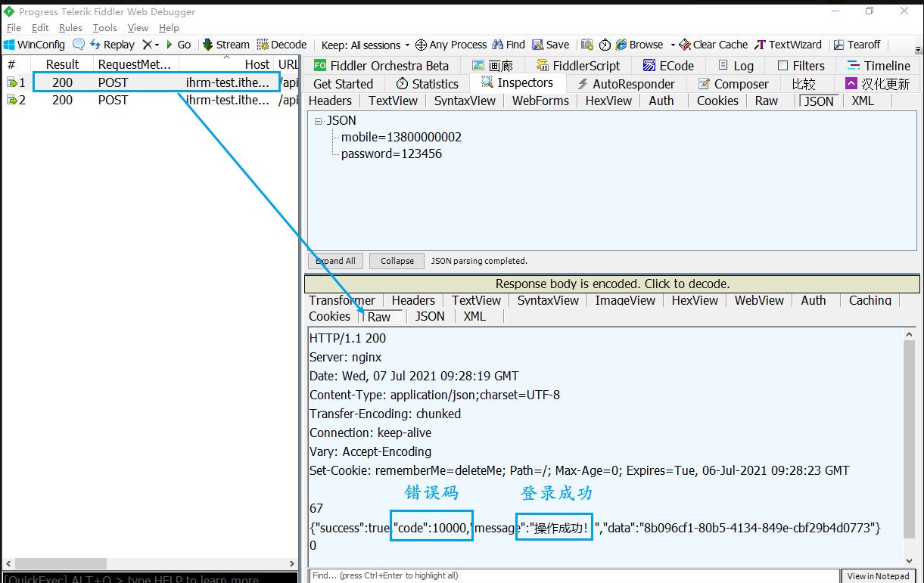Image resolution: width=924 pixels, height=583 pixels.
Task: Open the Composer tab
Action: pos(733,84)
